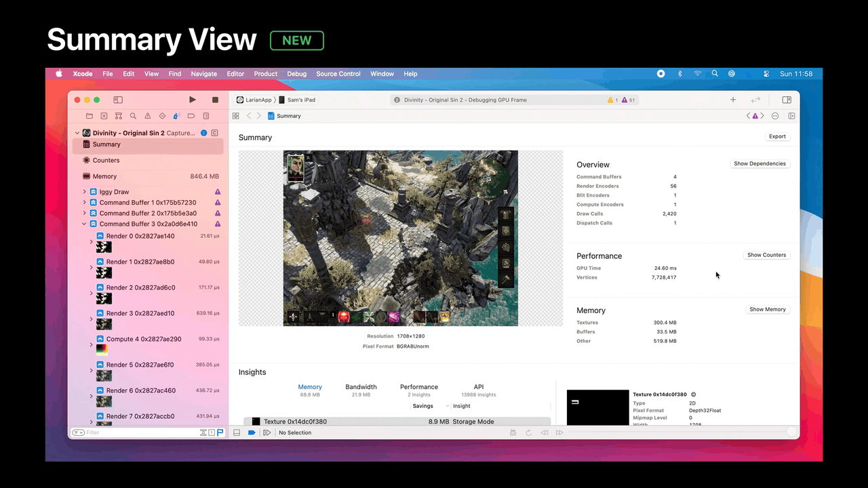Screen dimensions: 868x488
Task: Switch to the Performance insights tab
Action: click(419, 390)
